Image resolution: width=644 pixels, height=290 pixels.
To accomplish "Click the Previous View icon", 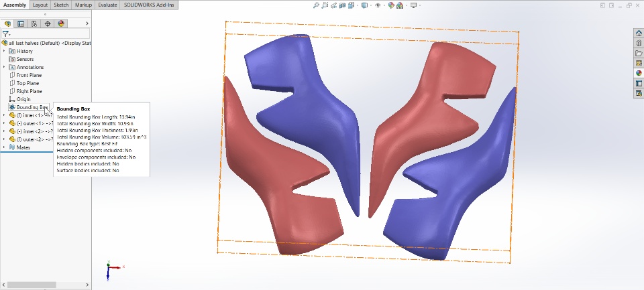I will coord(333,5).
